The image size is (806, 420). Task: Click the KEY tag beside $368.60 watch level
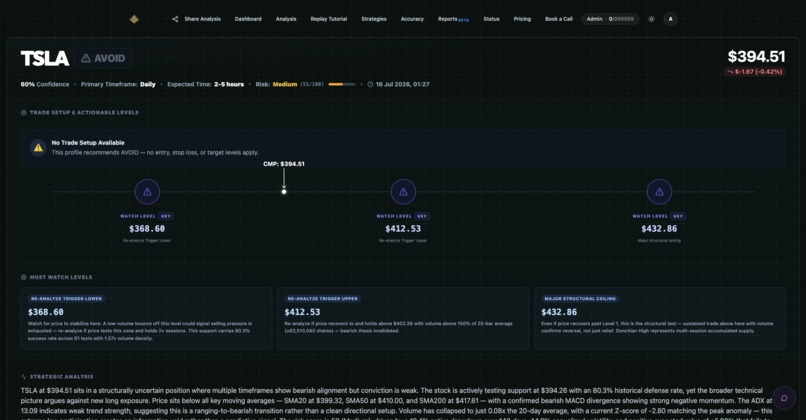click(x=166, y=216)
